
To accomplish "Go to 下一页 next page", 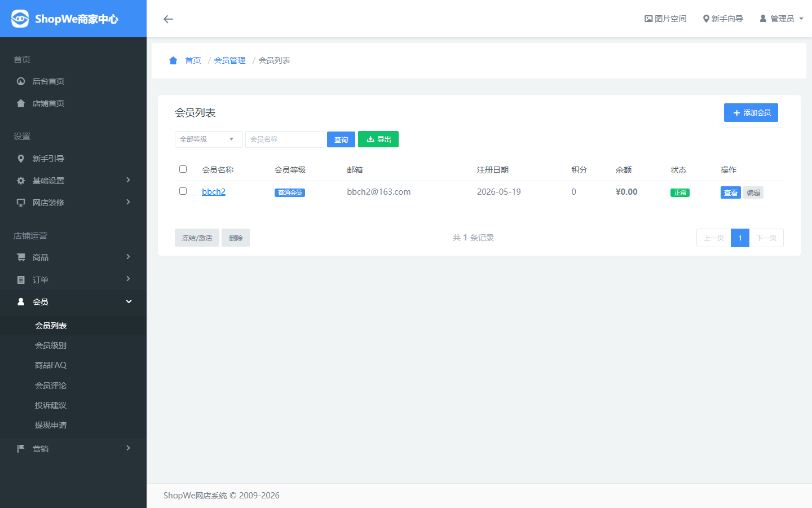I will pyautogui.click(x=766, y=238).
